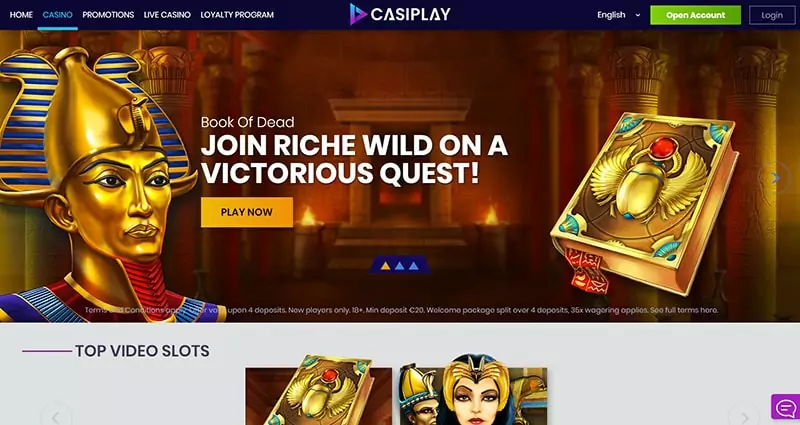This screenshot has width=800, height=425.
Task: Open the live chat bubble icon
Action: (x=785, y=407)
